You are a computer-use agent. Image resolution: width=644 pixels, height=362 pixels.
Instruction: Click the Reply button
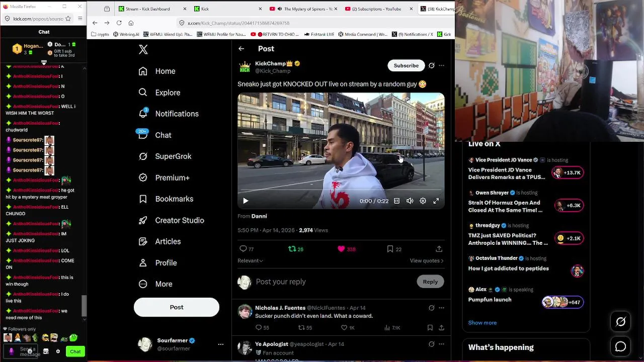coord(430,282)
